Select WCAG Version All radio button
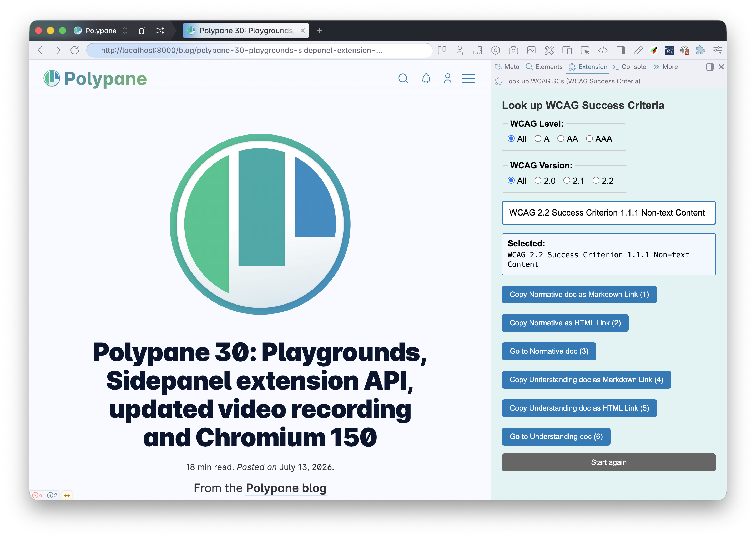The width and height of the screenshot is (756, 539). pos(511,181)
